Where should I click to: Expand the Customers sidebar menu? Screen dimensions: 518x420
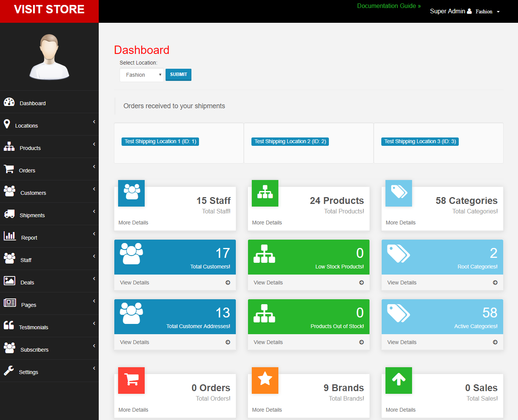pyautogui.click(x=33, y=193)
